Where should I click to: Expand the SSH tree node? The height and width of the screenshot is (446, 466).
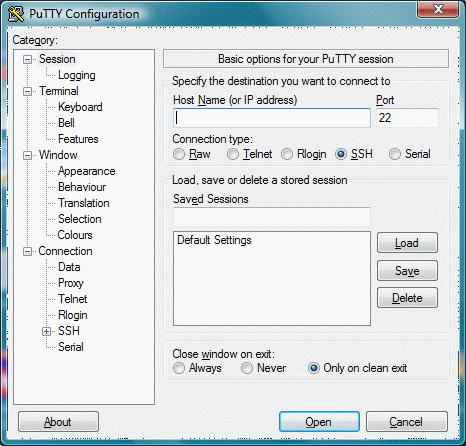click(46, 331)
